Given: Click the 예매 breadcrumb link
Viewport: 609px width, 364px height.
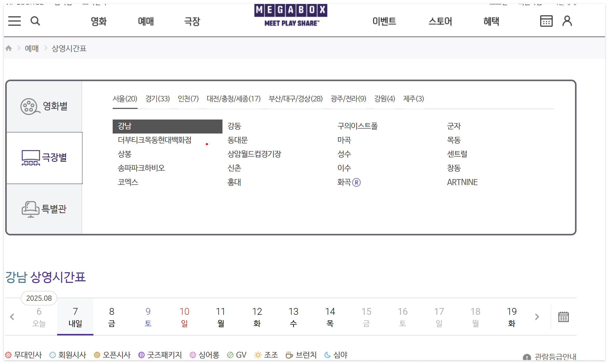Looking at the screenshot, I should pos(32,48).
